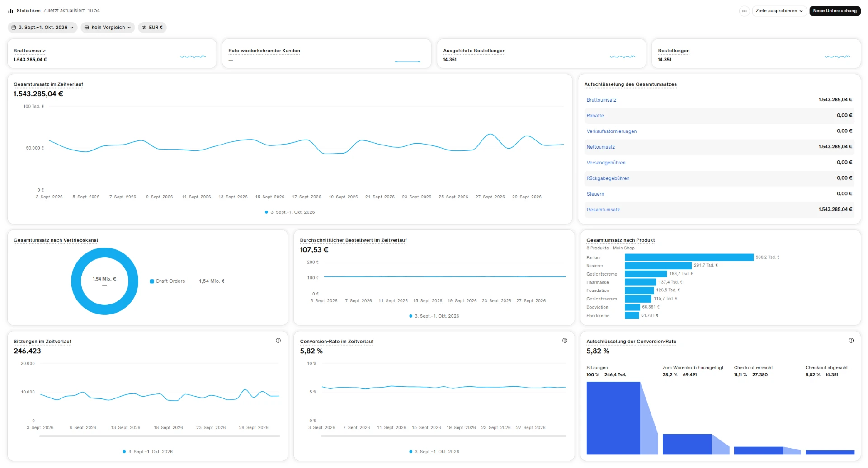Click the Ausgeführte Bestellungen sparkline
This screenshot has height=468, width=868.
coord(623,56)
